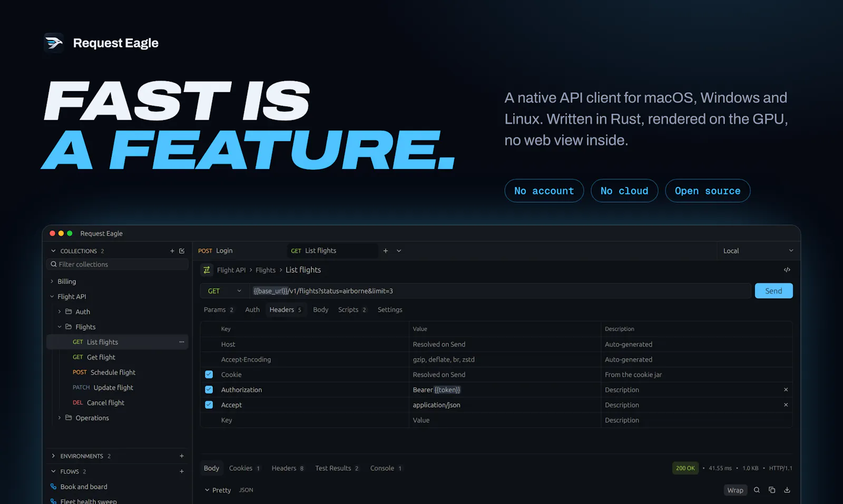Open the request Settings tab
Viewport: 843px width, 504px height.
(390, 310)
